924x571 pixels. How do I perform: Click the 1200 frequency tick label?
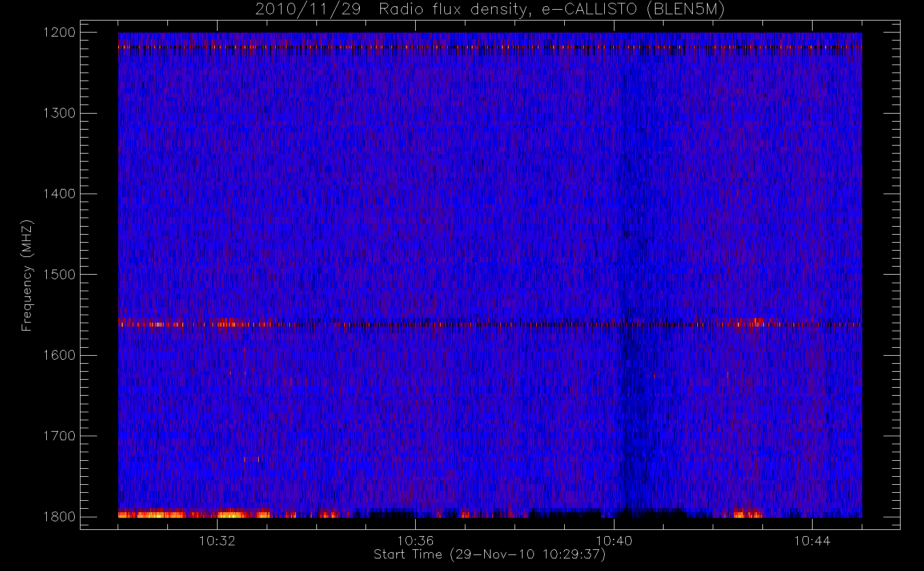click(60, 33)
